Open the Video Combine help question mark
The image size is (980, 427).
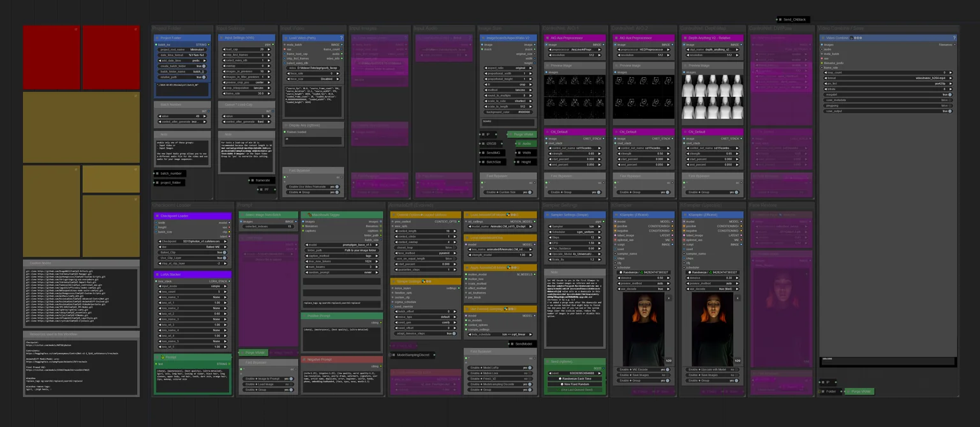point(954,38)
